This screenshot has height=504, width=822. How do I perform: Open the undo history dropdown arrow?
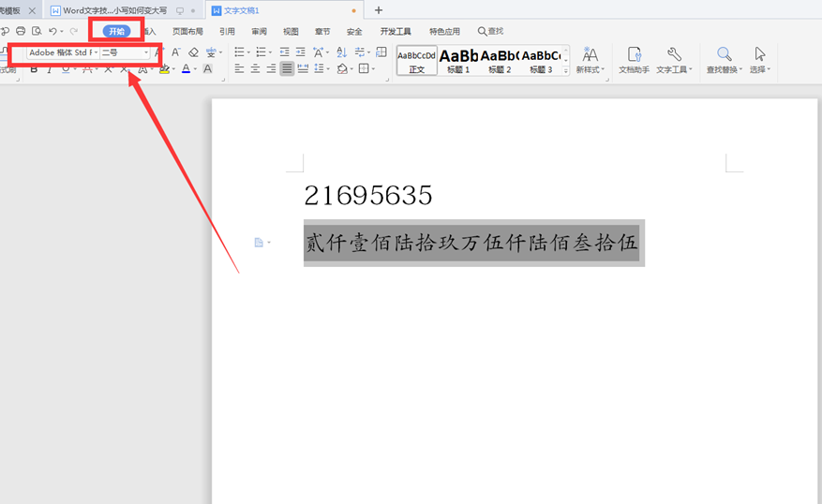coord(61,32)
